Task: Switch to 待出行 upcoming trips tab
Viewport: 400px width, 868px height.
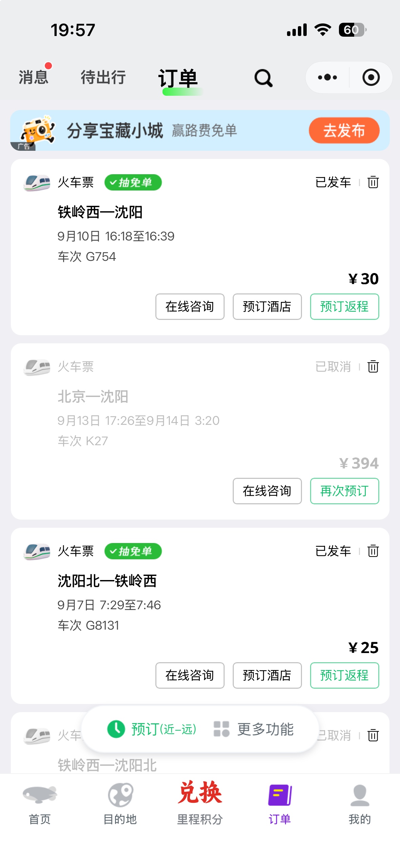Action: (103, 77)
